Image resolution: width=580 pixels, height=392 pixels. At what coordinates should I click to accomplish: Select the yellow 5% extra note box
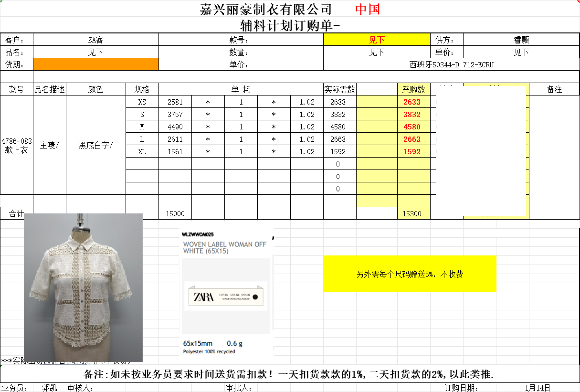pos(410,274)
